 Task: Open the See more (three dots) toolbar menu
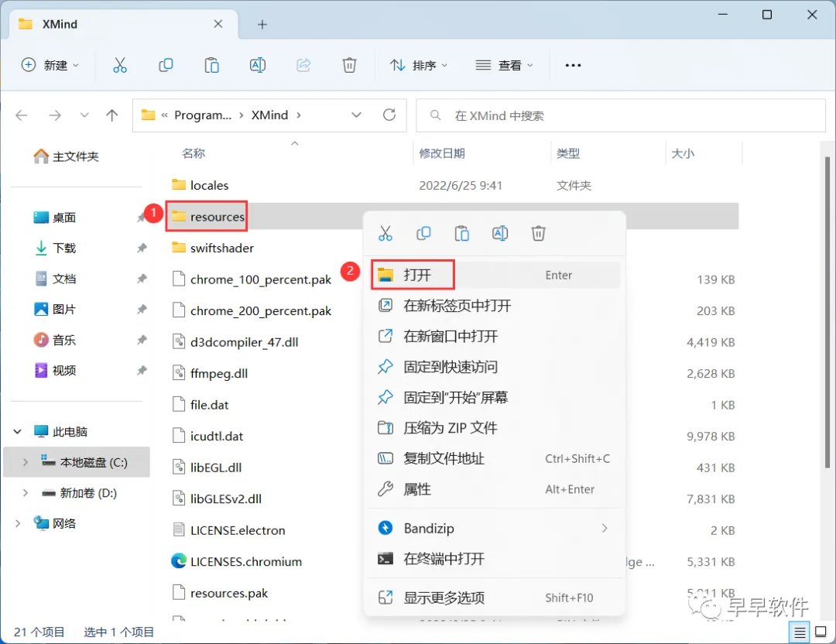coord(573,65)
